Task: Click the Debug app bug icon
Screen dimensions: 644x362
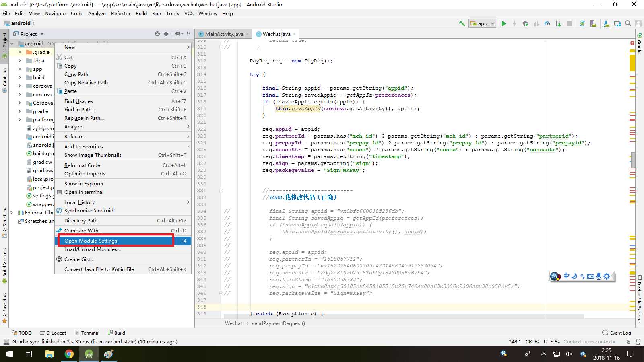Action: point(525,23)
